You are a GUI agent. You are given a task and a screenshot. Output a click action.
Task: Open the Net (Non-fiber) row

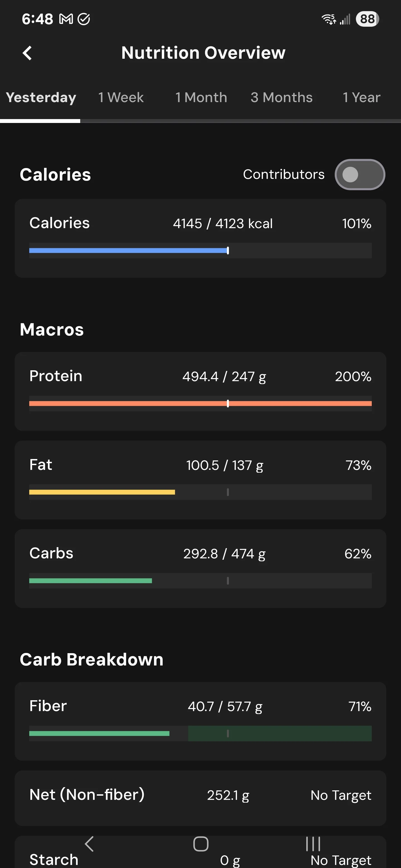tap(200, 798)
